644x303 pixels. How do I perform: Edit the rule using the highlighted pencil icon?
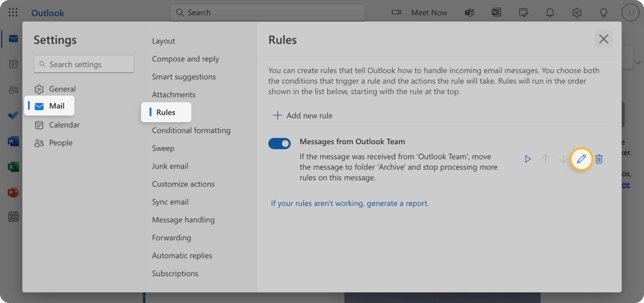coord(581,159)
